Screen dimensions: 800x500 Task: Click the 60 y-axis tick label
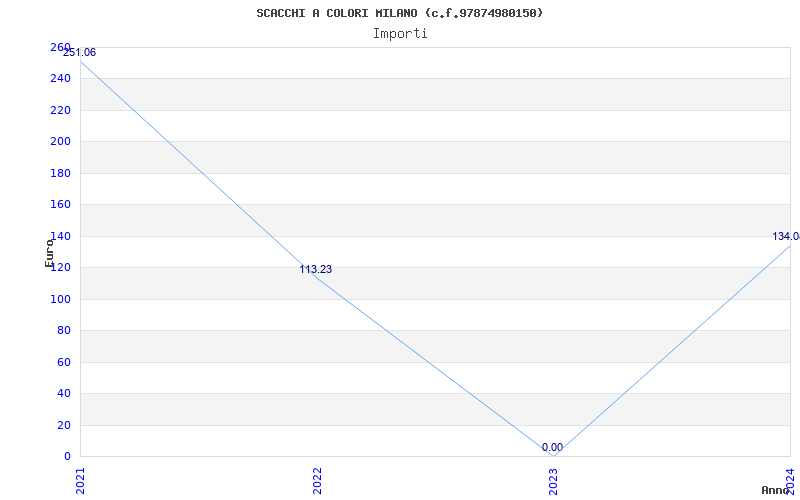tap(64, 362)
